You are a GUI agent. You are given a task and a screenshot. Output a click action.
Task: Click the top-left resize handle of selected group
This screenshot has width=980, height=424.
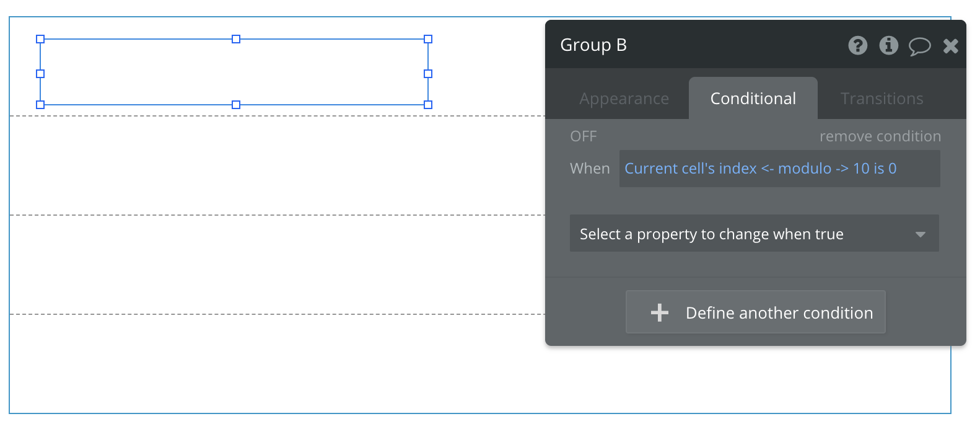40,39
